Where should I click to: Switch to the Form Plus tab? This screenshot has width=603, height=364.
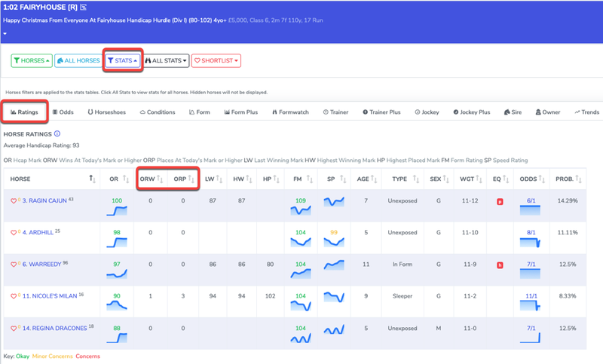241,112
